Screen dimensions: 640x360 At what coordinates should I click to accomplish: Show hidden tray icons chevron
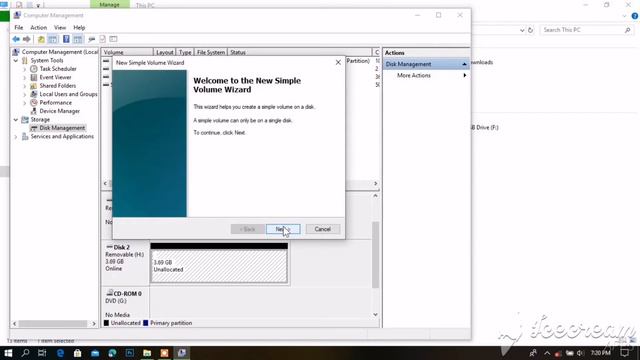coord(547,353)
